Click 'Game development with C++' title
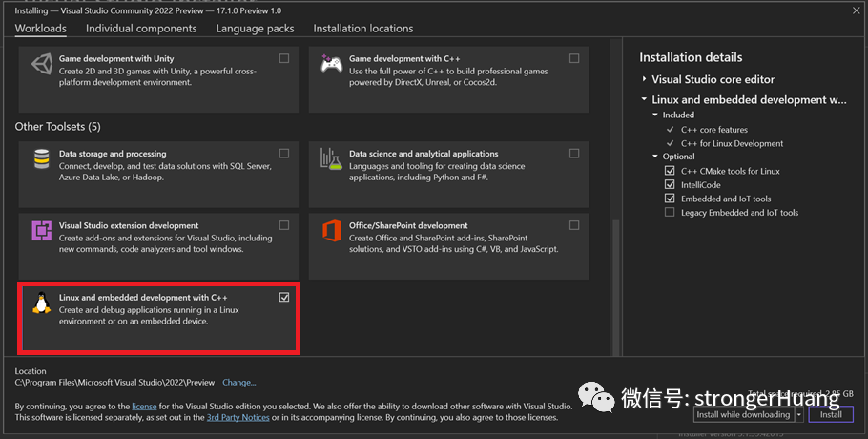The width and height of the screenshot is (868, 439). pyautogui.click(x=404, y=58)
